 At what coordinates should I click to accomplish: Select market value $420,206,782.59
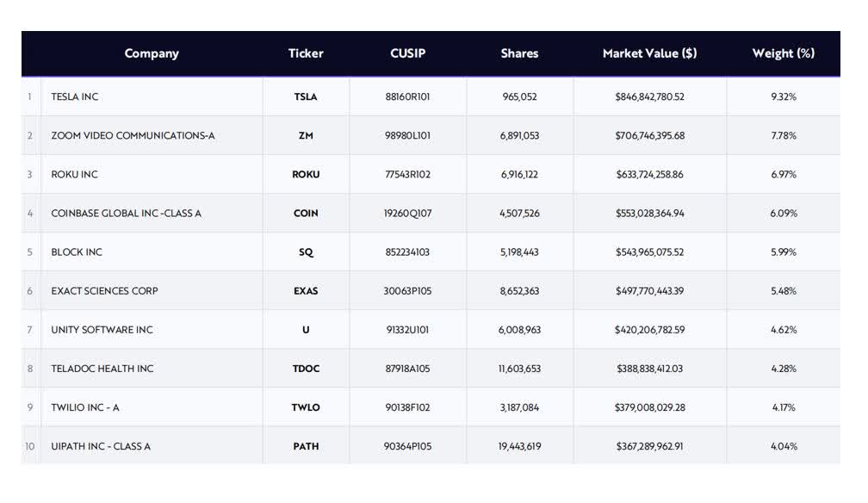coord(649,330)
